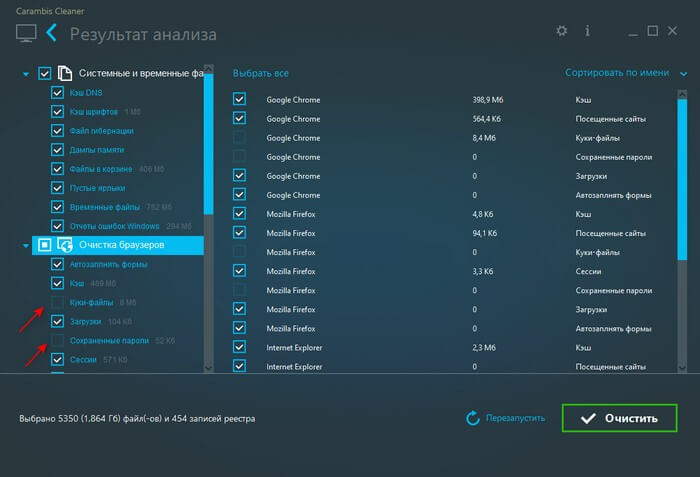
Task: Click the browser cleanup globe icon
Action: tap(65, 245)
